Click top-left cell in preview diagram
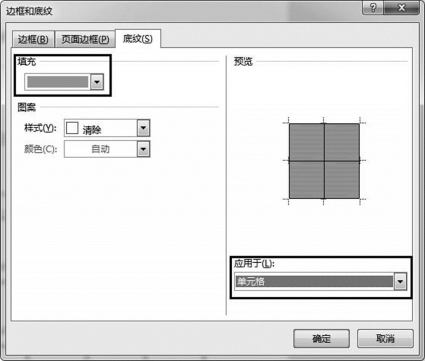 coord(306,142)
